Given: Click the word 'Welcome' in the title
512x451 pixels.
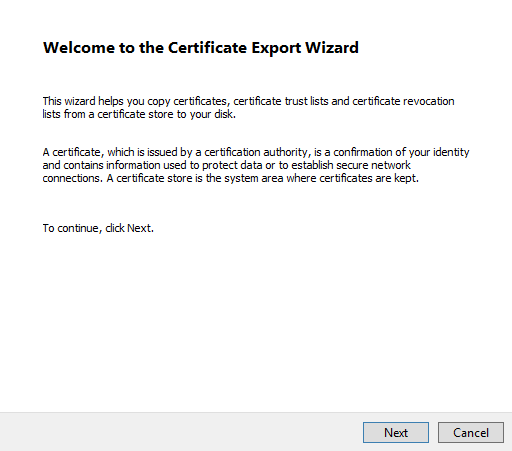Looking at the screenshot, I should click(x=79, y=47).
